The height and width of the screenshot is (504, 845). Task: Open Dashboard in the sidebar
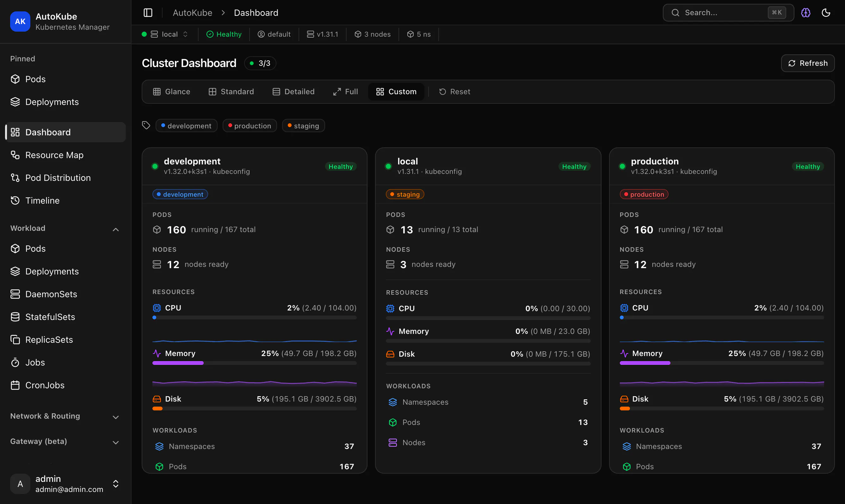click(x=66, y=132)
